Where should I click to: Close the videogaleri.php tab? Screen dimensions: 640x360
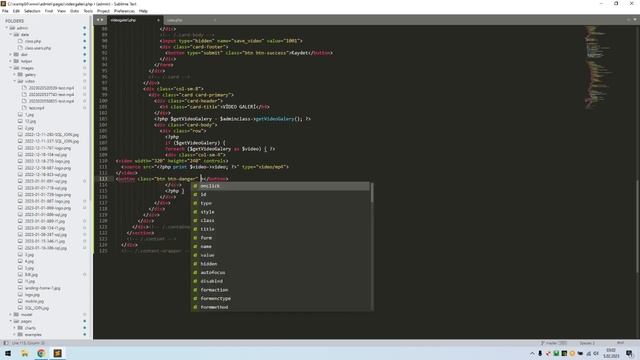[158, 20]
